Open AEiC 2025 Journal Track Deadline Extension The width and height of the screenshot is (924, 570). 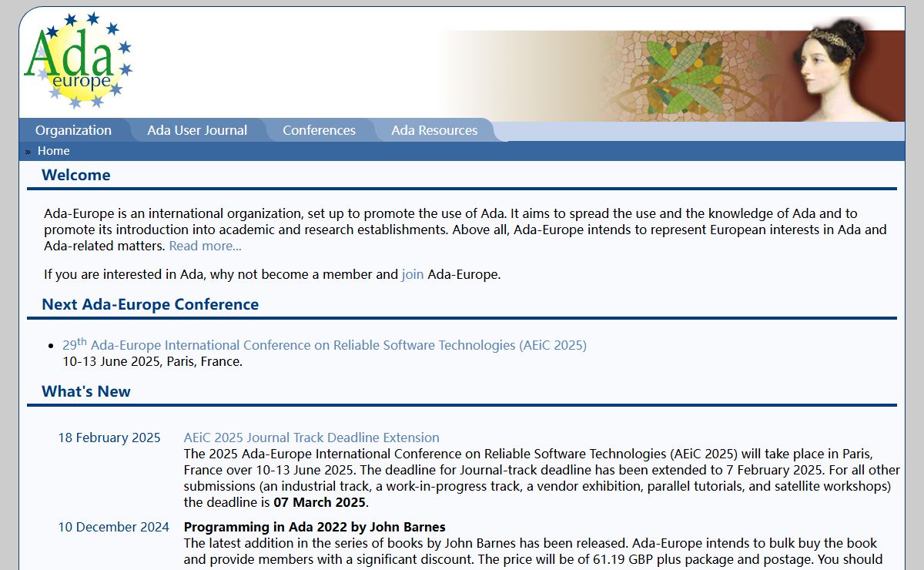(x=311, y=438)
